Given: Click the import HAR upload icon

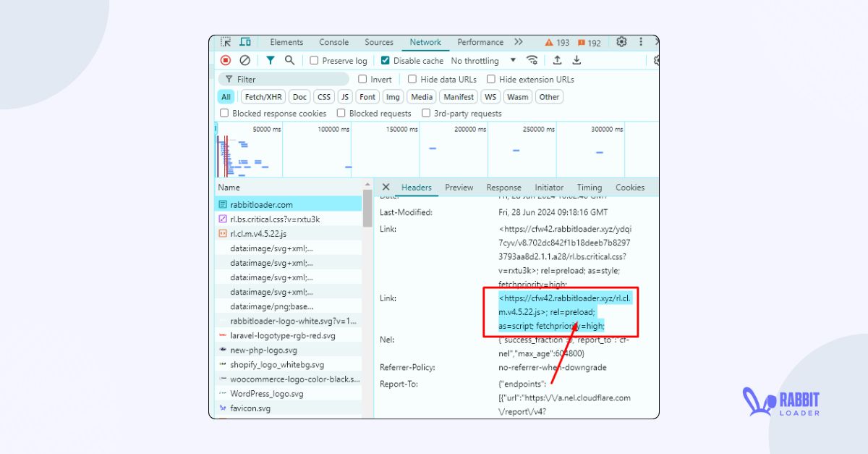Looking at the screenshot, I should tap(557, 61).
